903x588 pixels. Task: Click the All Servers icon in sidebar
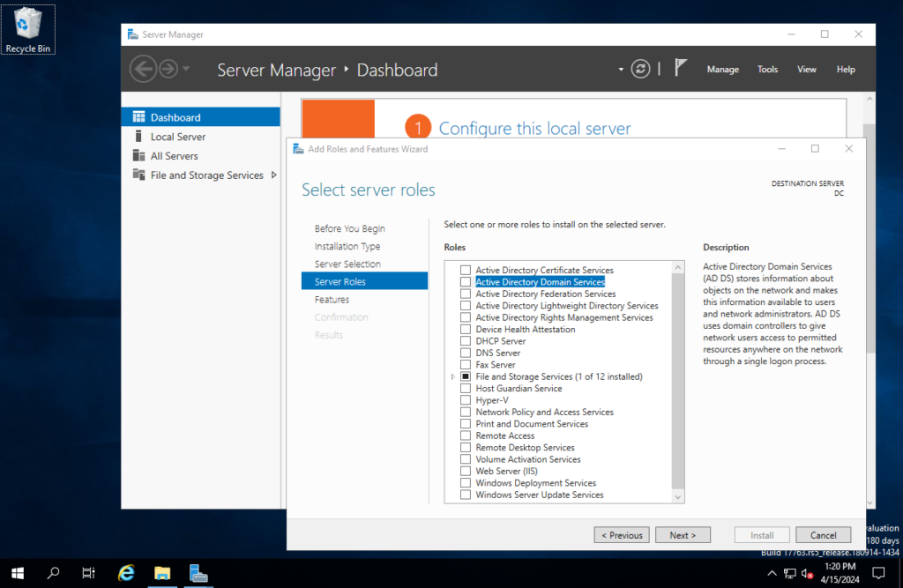[x=138, y=155]
